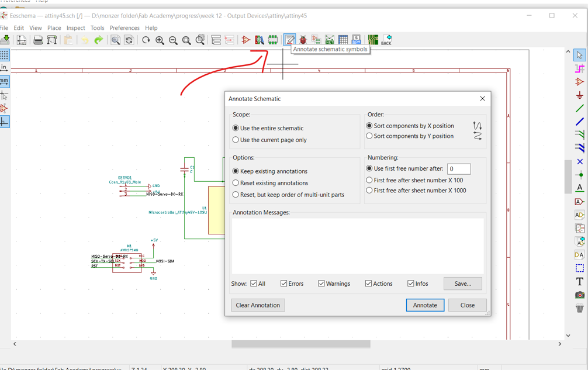
Task: Select the arrow cursor tool in right toolbar
Action: pos(580,55)
